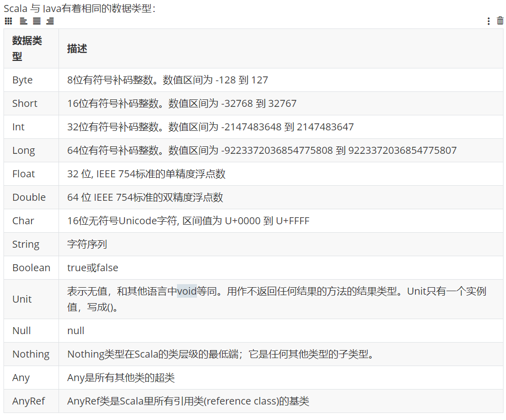The image size is (506, 420).
Task: Click the Short data type cell
Action: (x=31, y=103)
